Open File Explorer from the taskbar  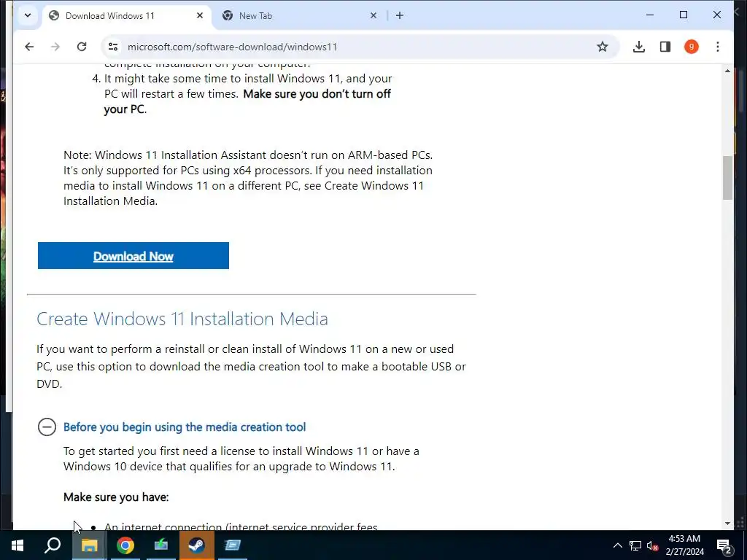pos(89,545)
